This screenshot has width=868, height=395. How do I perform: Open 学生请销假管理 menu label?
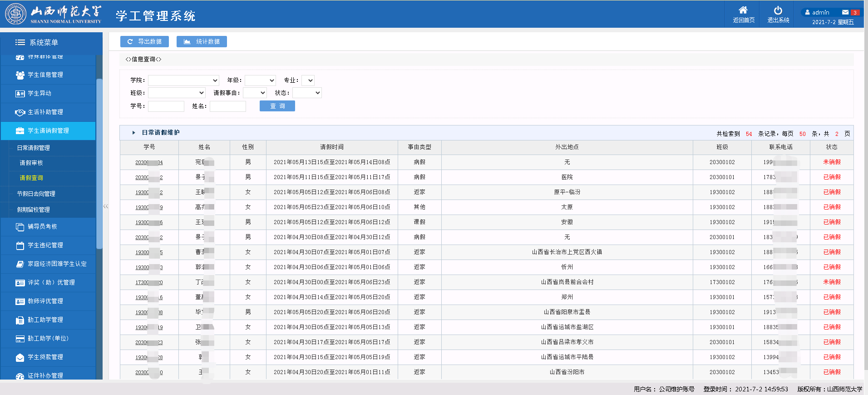coord(48,131)
